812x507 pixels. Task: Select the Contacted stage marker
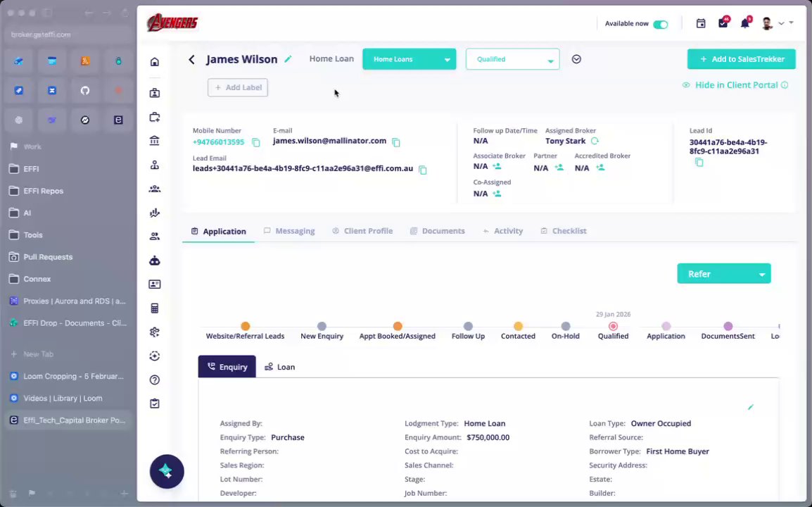(x=518, y=326)
